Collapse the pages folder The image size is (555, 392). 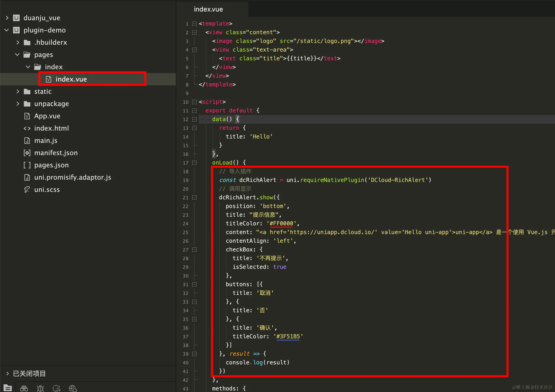pos(17,55)
